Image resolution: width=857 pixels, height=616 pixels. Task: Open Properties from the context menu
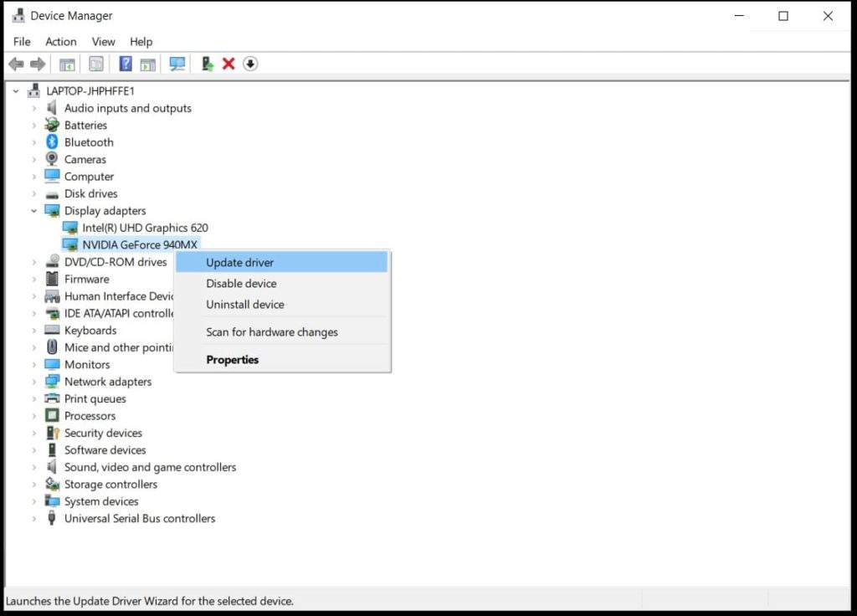coord(281,360)
